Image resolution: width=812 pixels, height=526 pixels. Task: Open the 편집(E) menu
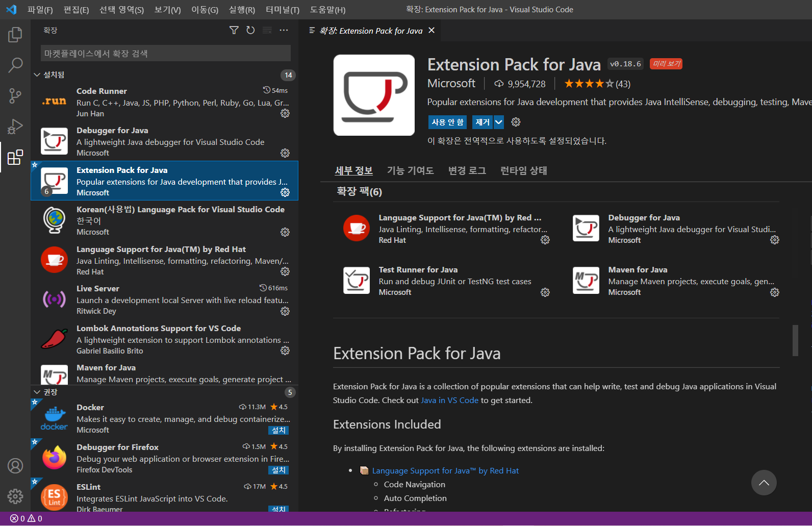(x=76, y=10)
